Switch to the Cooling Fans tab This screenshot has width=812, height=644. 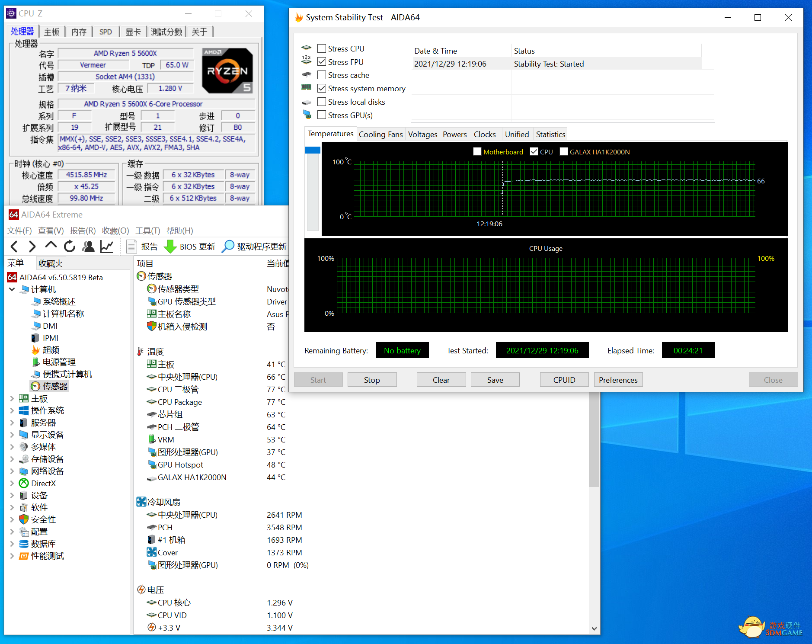coord(380,135)
